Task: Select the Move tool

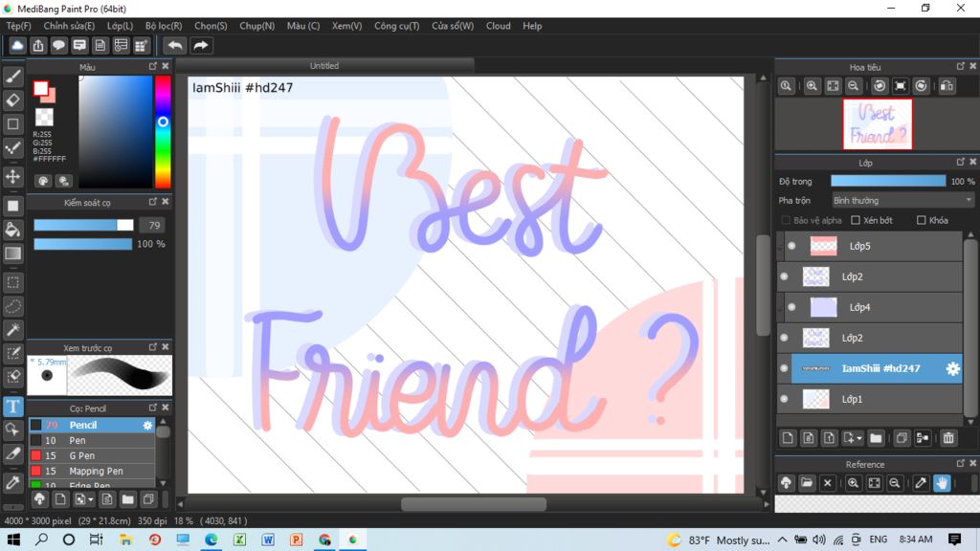Action: pos(12,177)
